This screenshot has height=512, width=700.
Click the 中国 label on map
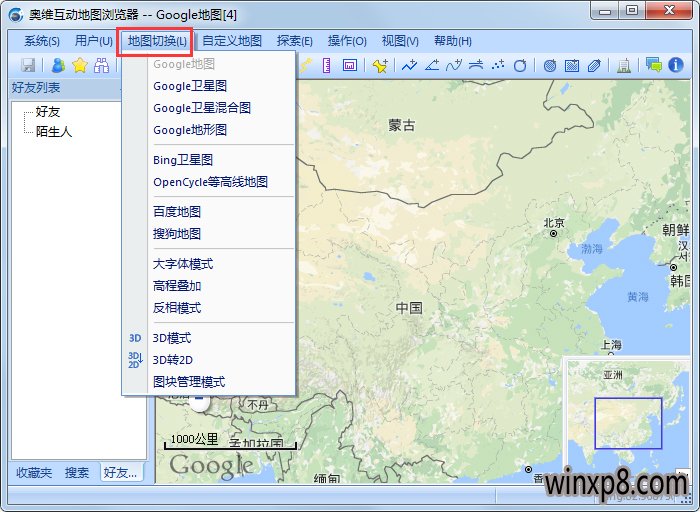(409, 308)
